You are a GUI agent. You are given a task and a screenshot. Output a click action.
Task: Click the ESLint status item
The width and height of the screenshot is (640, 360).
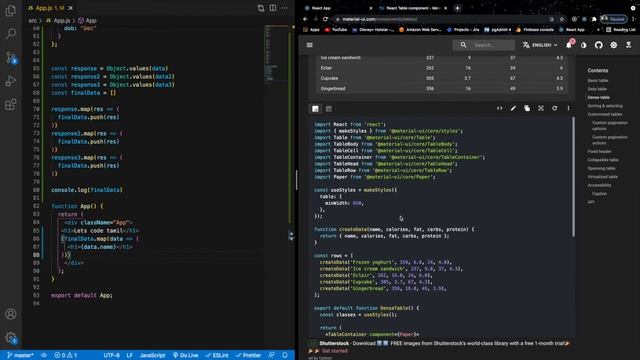(217, 356)
